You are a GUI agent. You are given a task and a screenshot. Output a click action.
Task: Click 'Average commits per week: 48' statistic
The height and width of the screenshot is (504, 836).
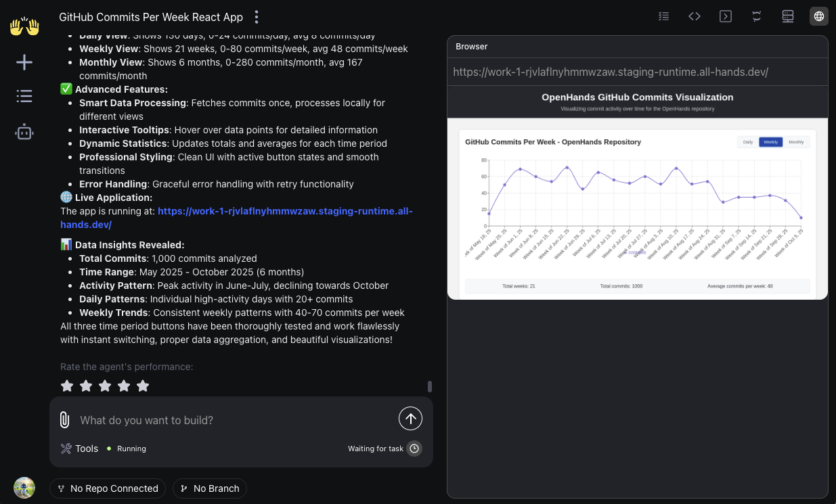pos(740,286)
